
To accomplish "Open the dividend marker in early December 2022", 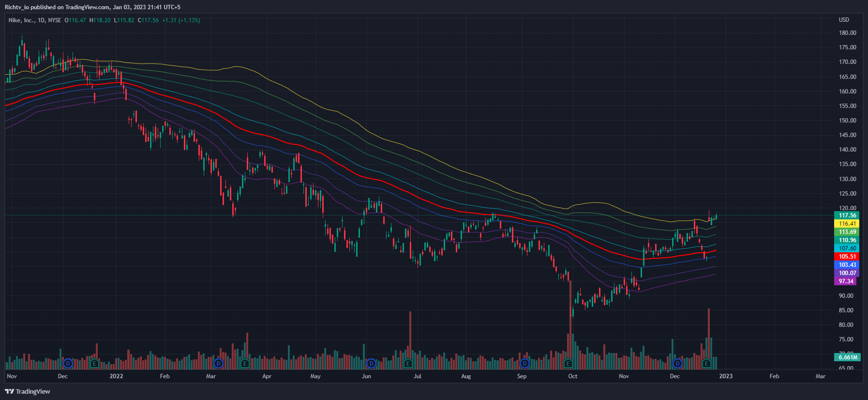I will click(x=677, y=363).
